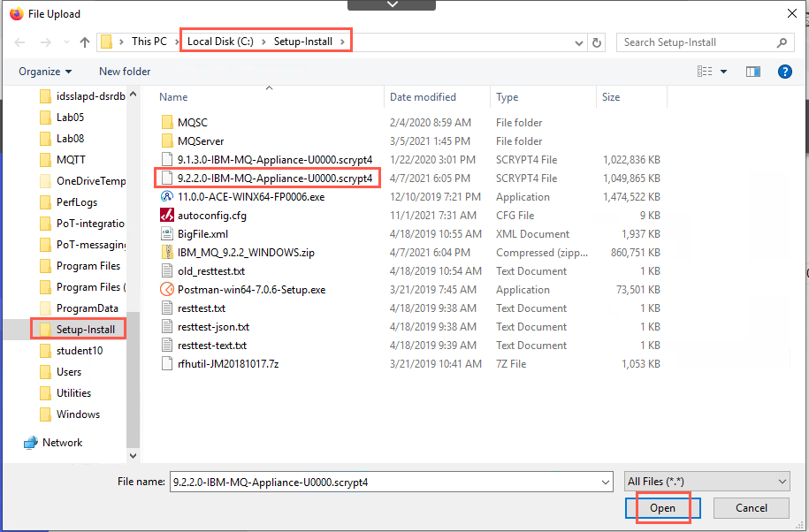The image size is (809, 532).
Task: Click the forward navigation arrow
Action: point(45,42)
